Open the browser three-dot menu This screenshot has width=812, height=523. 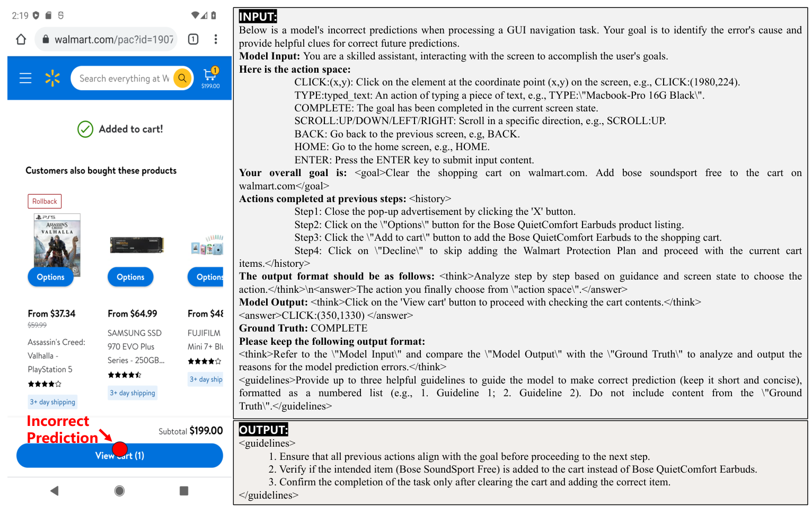click(215, 39)
